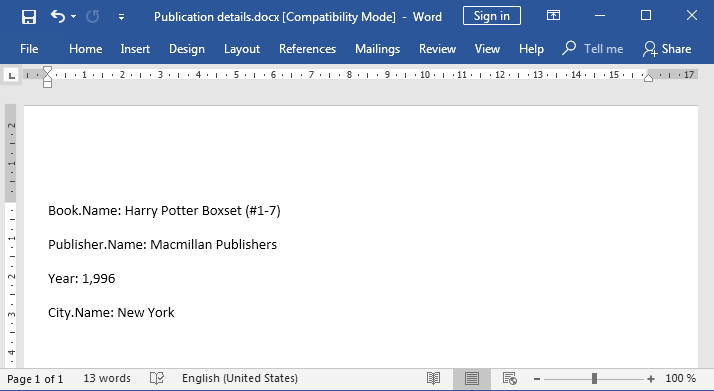Switch to the Layout tab

coord(242,49)
